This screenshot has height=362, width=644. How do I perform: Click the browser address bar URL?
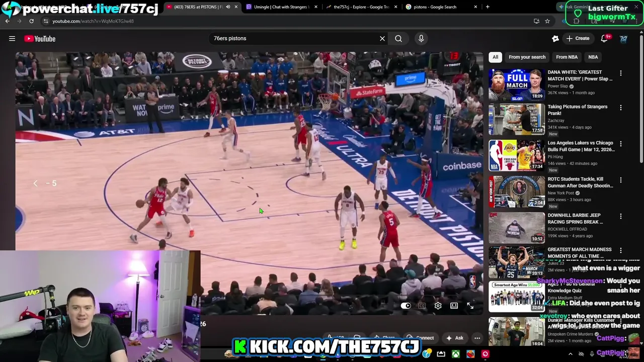coord(93,21)
